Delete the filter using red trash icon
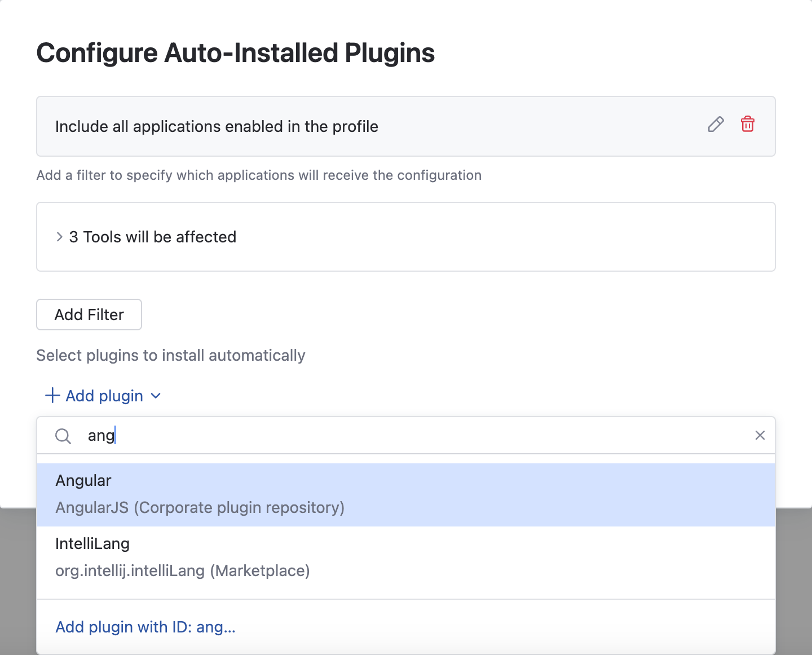 [748, 124]
